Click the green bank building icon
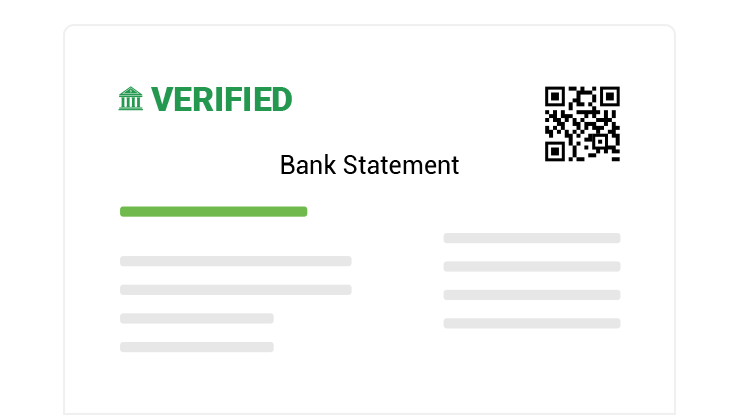 (131, 99)
